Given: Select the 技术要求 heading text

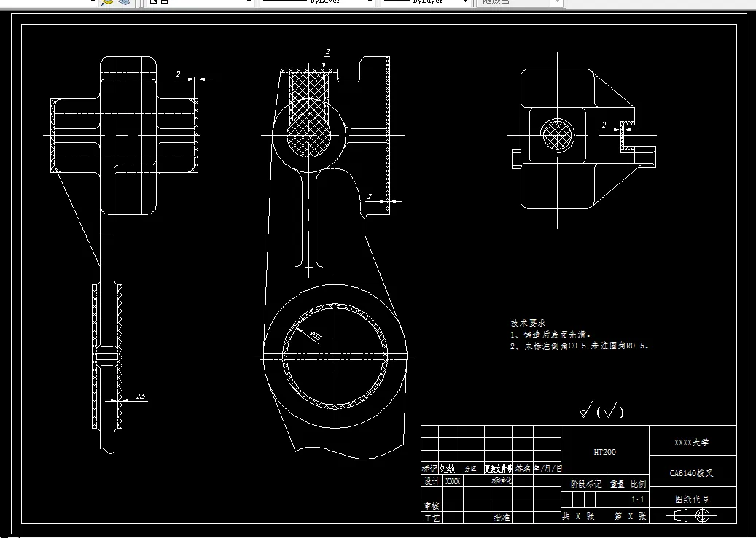Looking at the screenshot, I should pyautogui.click(x=528, y=323).
